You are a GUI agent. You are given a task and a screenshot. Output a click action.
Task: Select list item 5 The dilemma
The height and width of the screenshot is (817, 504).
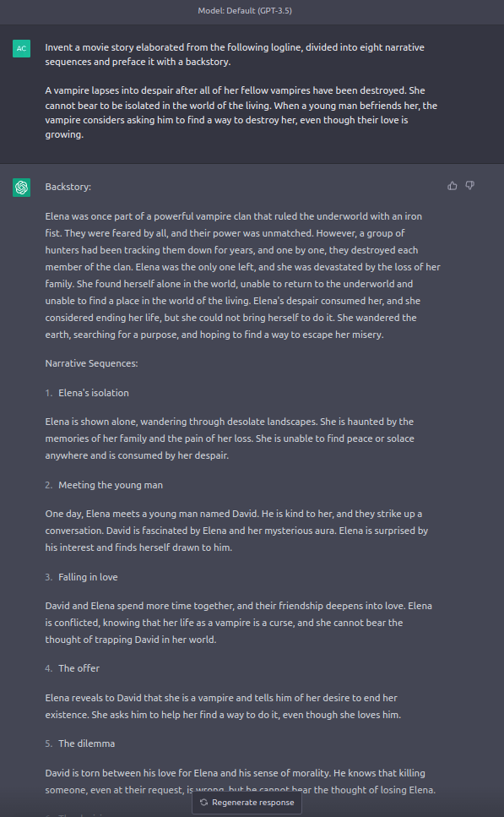tap(80, 743)
